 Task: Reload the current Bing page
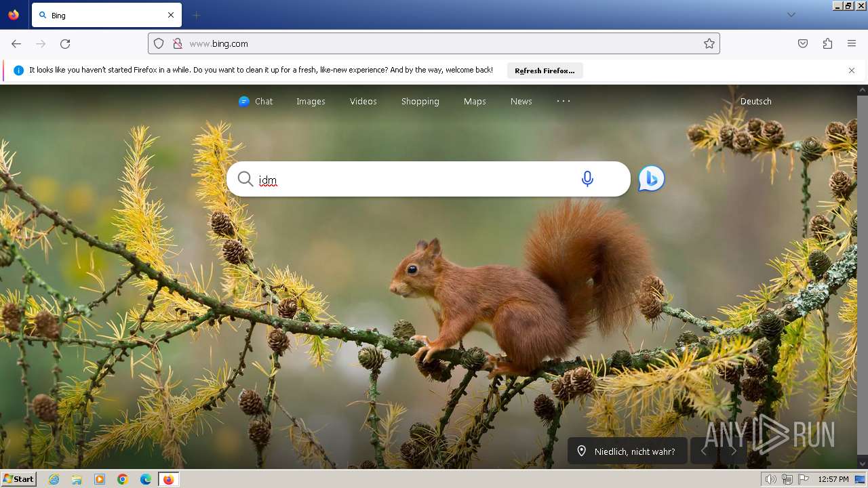[65, 43]
